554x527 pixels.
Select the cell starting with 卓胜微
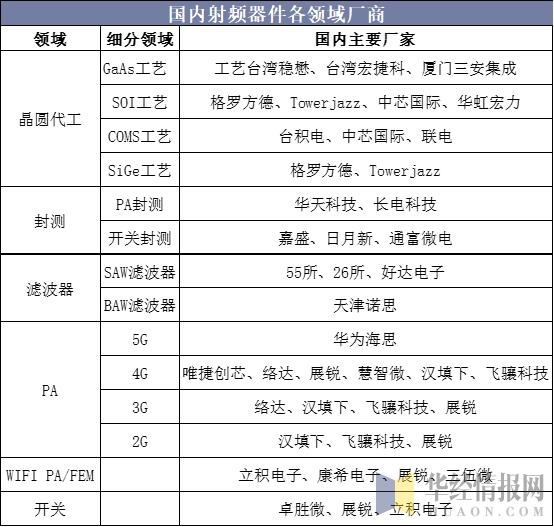366,509
